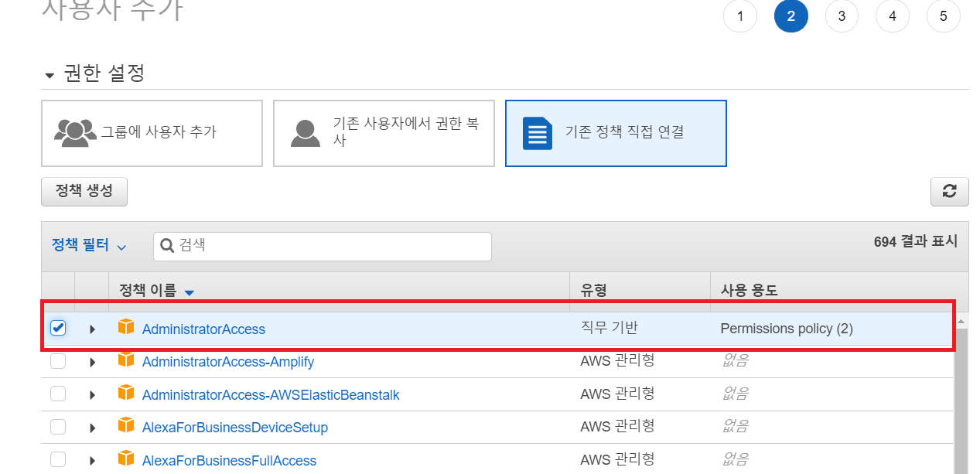The image size is (980, 474).
Task: Open the AlexaForBusinessFullAccess policy link
Action: (229, 461)
